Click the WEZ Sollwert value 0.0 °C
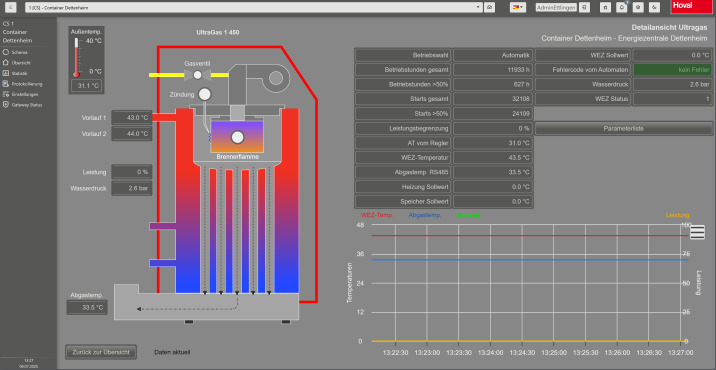Viewport: 716px width, 370px height. click(672, 55)
